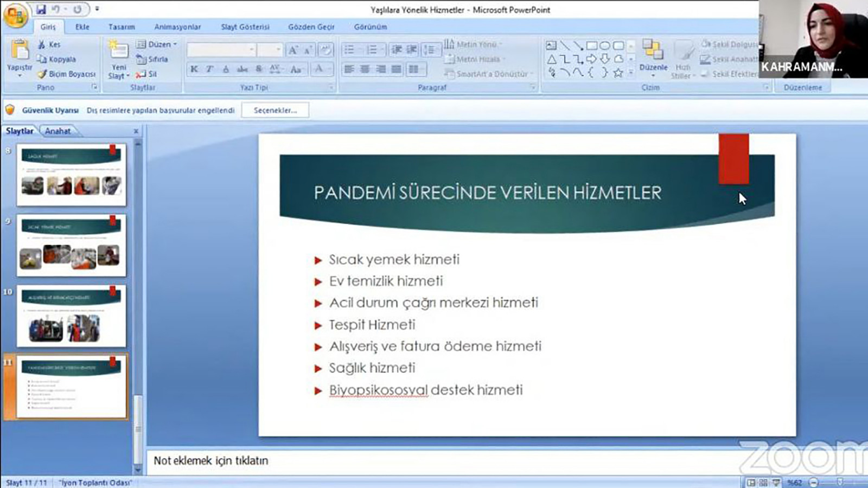868x488 pixels.
Task: Click the Kes (Cut) scissors icon
Action: coord(42,44)
